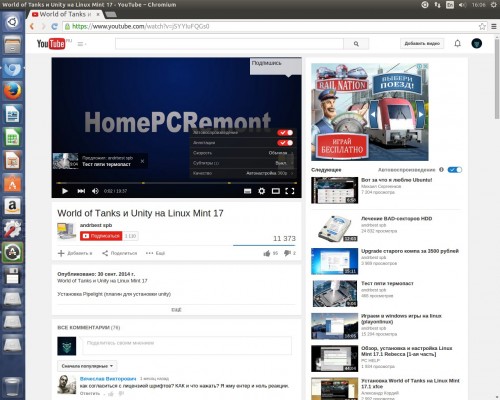Image resolution: width=500 pixels, height=400 pixels.
Task: Toggle sidebar autoplay switch
Action: tap(455, 170)
